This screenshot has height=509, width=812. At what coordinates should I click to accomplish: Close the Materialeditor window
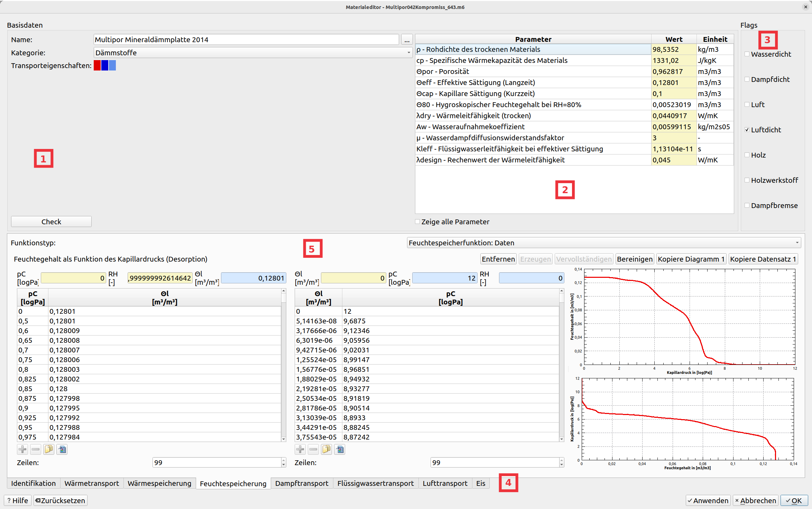[805, 7]
